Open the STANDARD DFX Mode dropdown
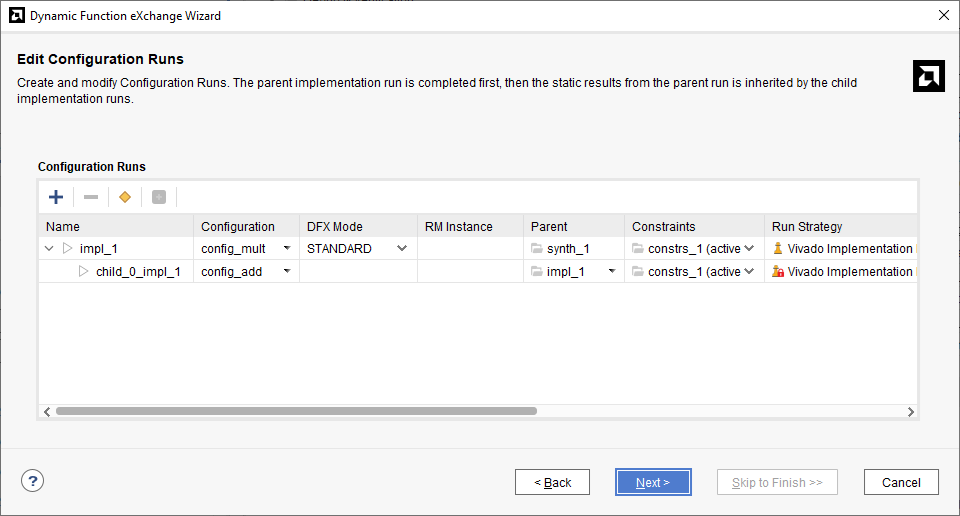The width and height of the screenshot is (960, 516). point(402,249)
